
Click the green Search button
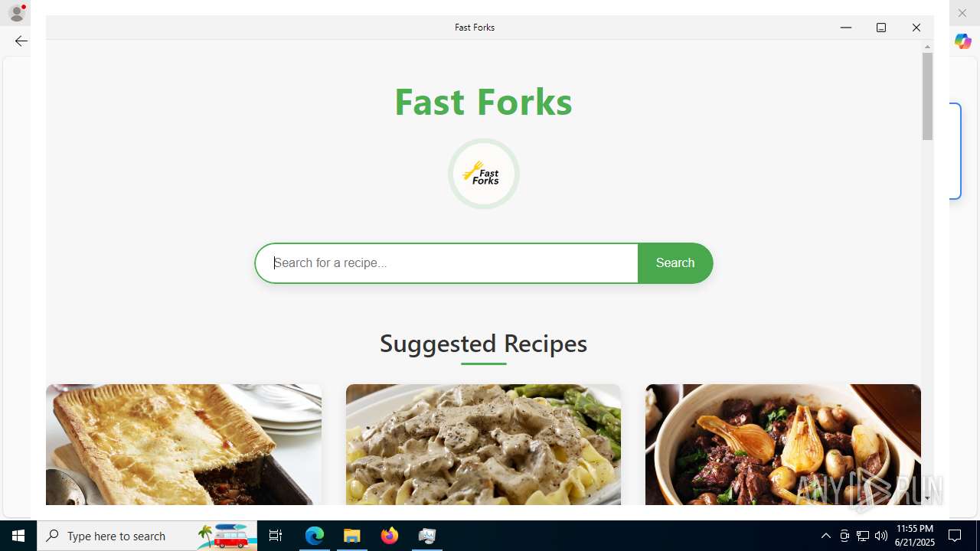tap(675, 263)
